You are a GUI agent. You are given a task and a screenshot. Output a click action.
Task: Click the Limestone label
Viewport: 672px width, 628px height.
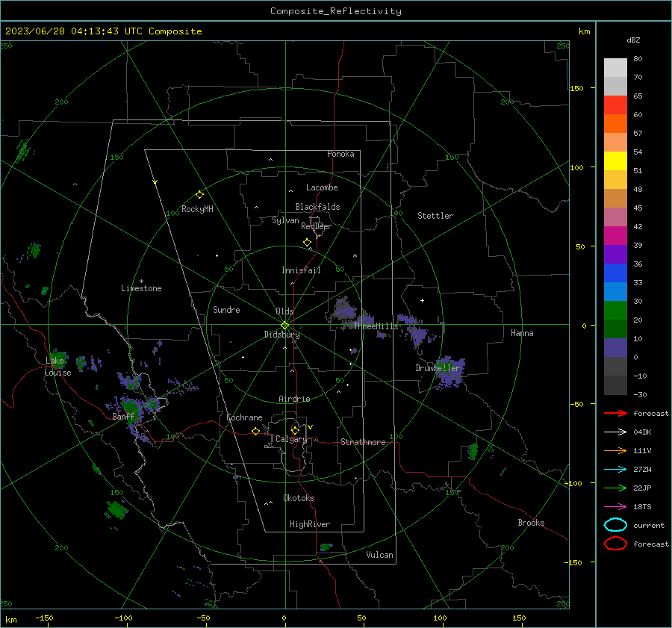coord(141,288)
